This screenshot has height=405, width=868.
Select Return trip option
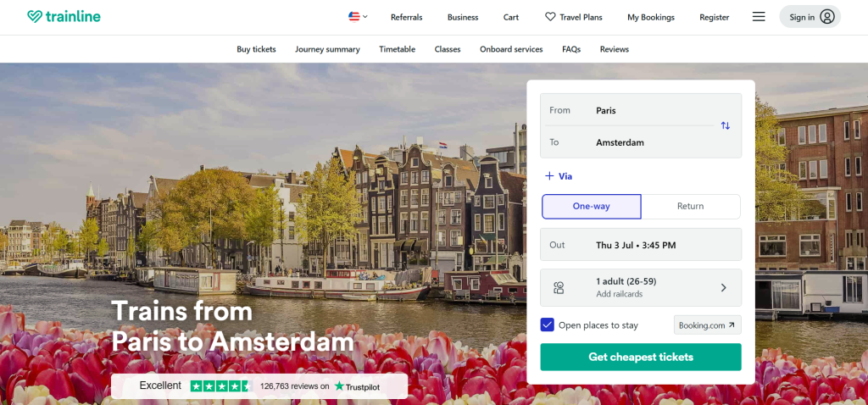point(690,207)
